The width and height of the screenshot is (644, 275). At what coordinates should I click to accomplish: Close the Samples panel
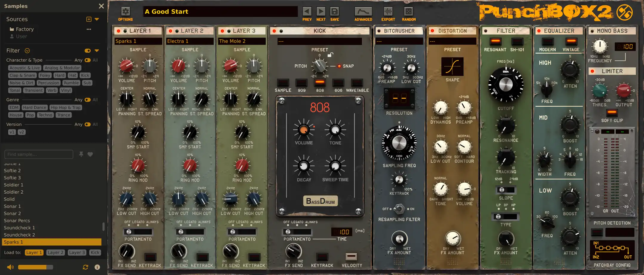coord(101,6)
